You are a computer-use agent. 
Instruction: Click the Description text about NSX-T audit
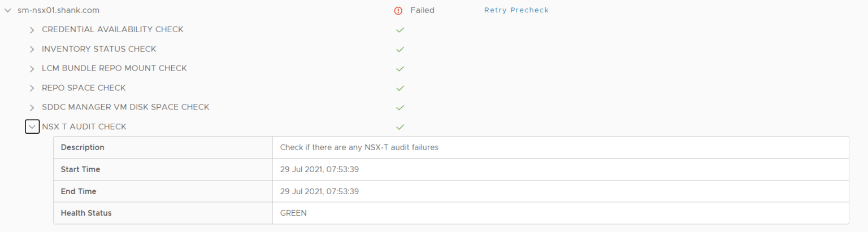click(x=359, y=147)
